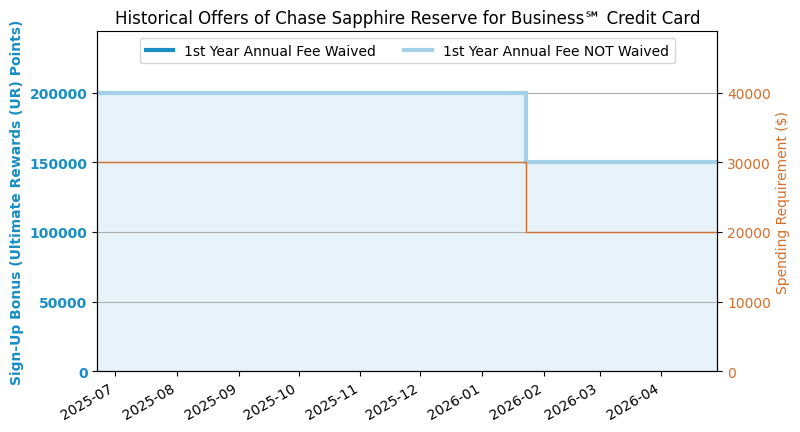Click the light blue bonus line's vertical drop

tap(526, 128)
